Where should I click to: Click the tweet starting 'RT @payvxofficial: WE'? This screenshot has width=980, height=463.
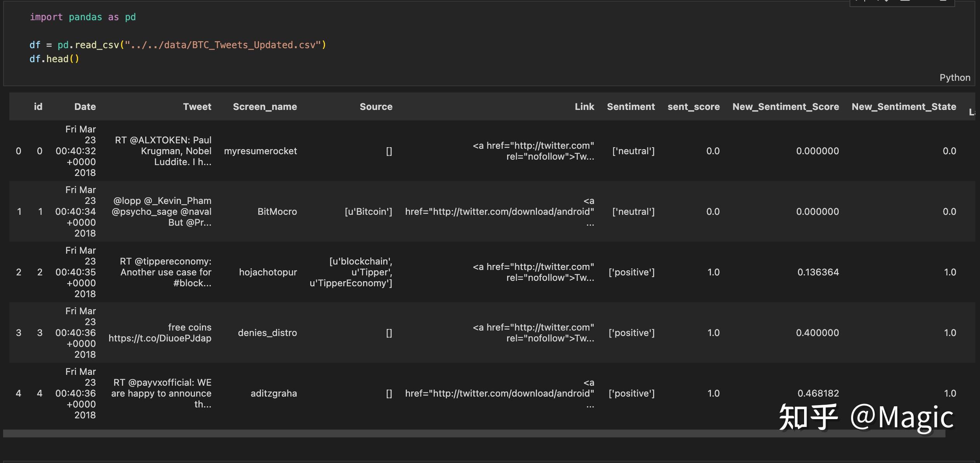(161, 393)
